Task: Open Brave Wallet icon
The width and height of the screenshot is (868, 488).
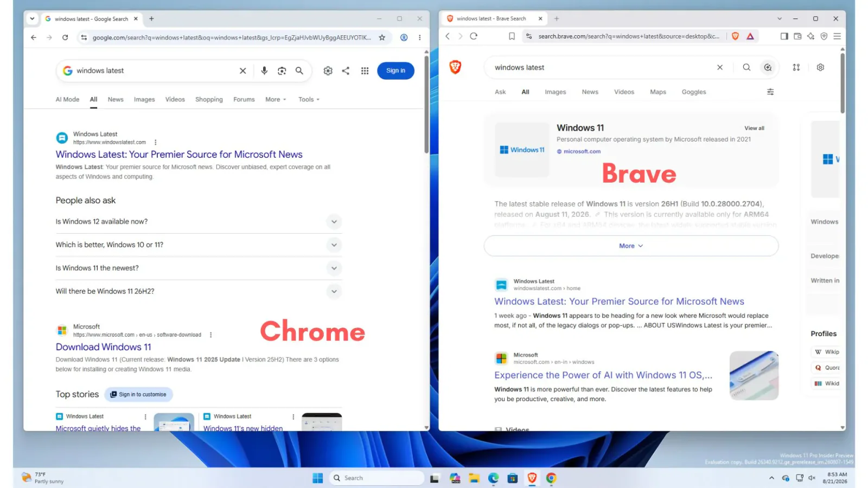Action: pos(797,36)
